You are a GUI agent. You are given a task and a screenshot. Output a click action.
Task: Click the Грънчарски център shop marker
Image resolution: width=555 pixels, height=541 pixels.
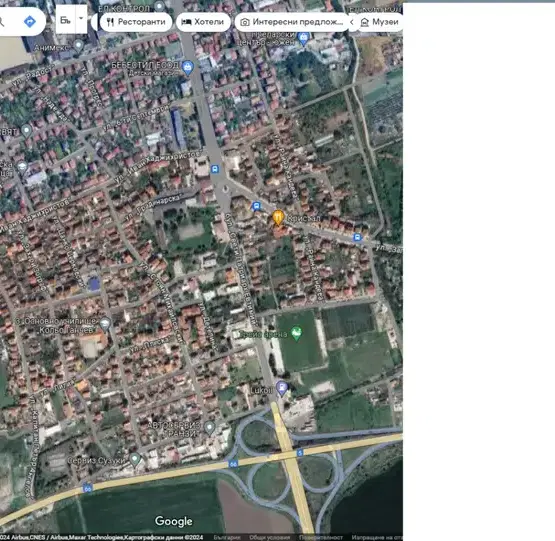pos(303,38)
